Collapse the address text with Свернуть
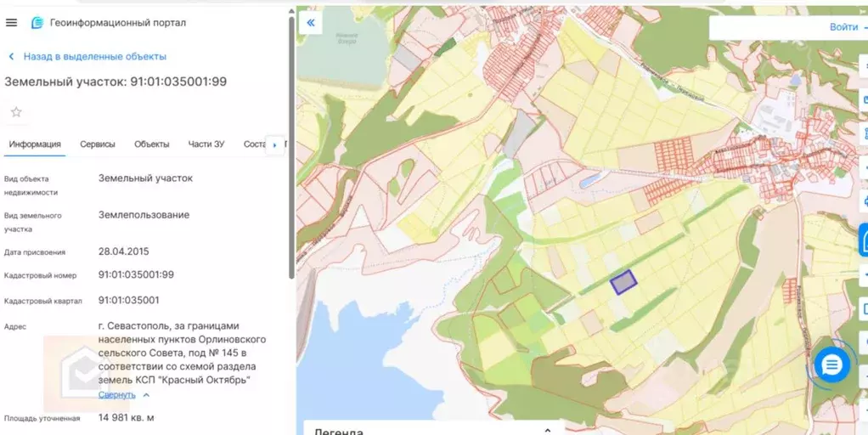 (116, 395)
